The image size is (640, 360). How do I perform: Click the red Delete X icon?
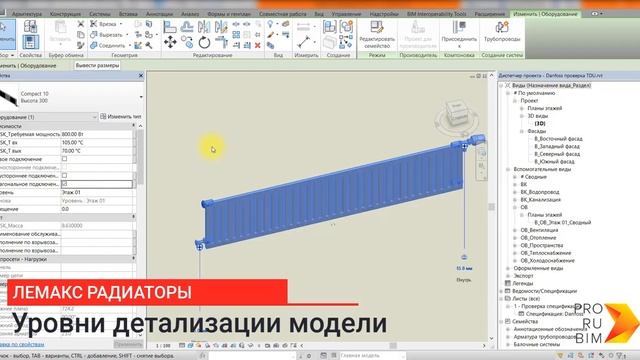(x=258, y=45)
